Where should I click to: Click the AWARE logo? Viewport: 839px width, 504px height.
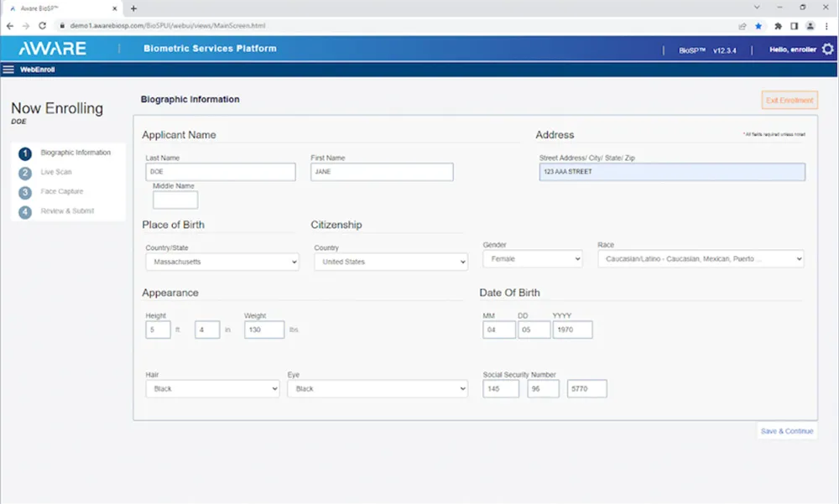(x=52, y=49)
